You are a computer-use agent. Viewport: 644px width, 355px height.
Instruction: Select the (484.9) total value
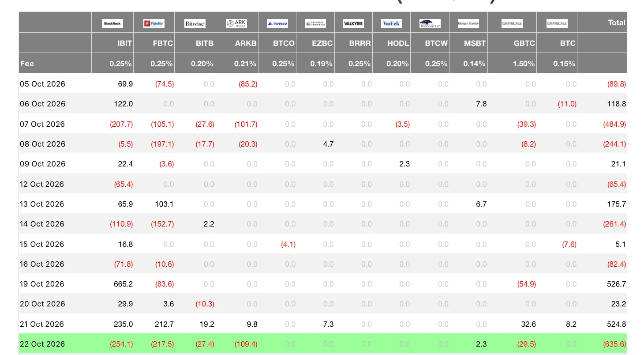point(614,124)
